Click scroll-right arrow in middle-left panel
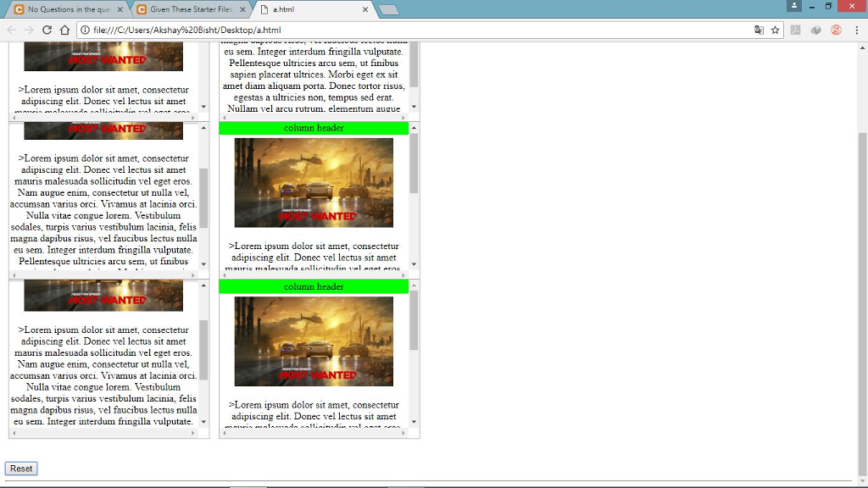868x488 pixels. tap(193, 275)
